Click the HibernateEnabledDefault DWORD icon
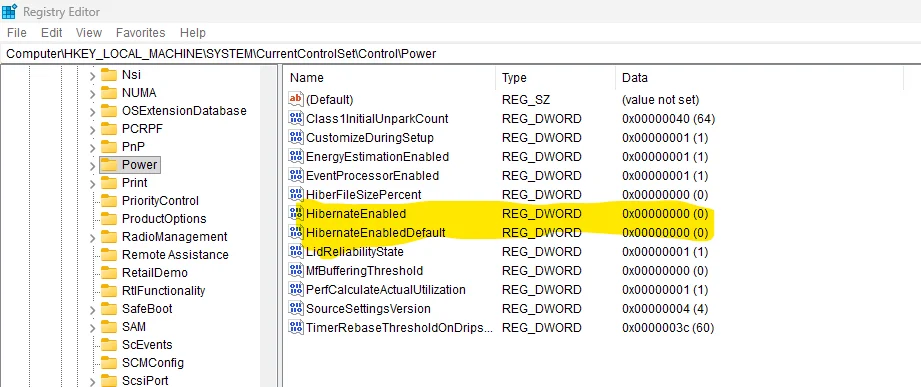Viewport: 921px width, 387px height. (295, 232)
